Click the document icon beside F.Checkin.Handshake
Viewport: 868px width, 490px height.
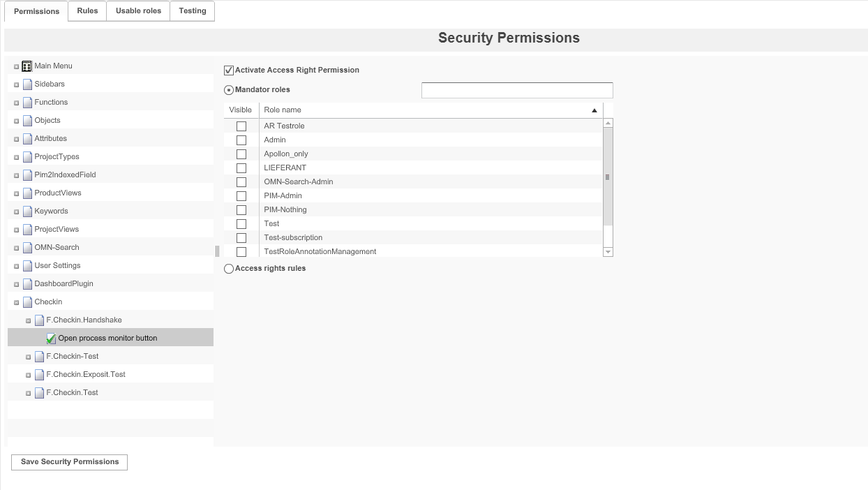click(39, 320)
